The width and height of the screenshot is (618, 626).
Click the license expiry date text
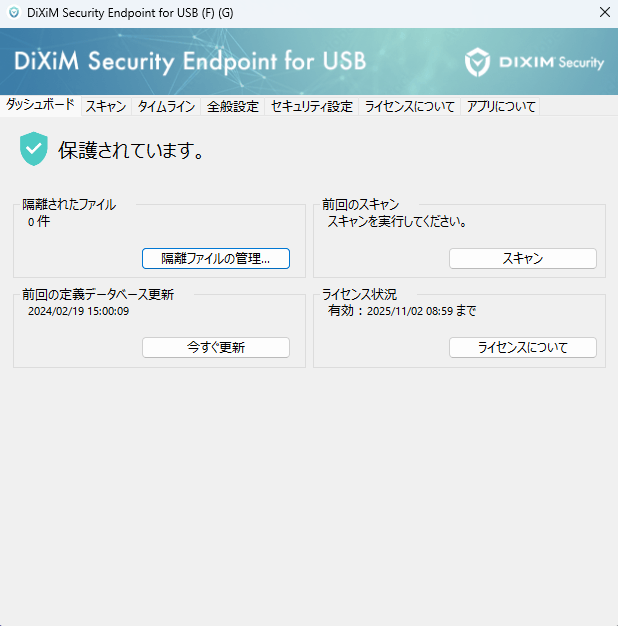[x=402, y=311]
